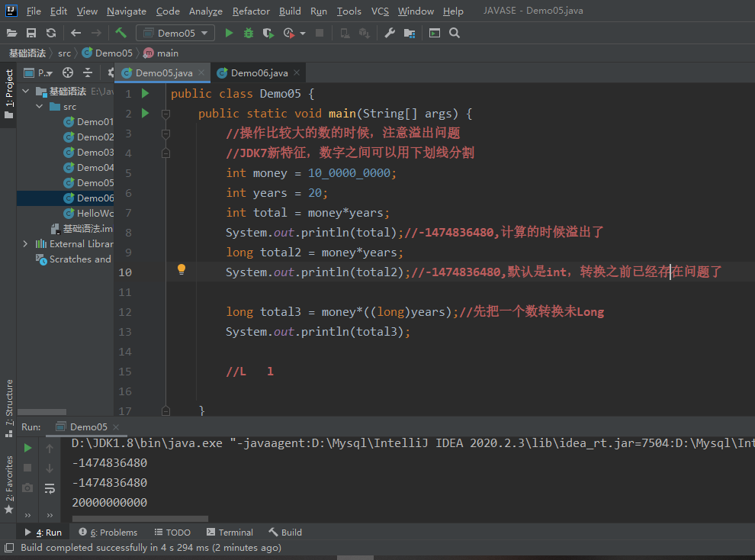This screenshot has height=560, width=755.
Task: Select HelloWorld file in project tree
Action: click(94, 214)
